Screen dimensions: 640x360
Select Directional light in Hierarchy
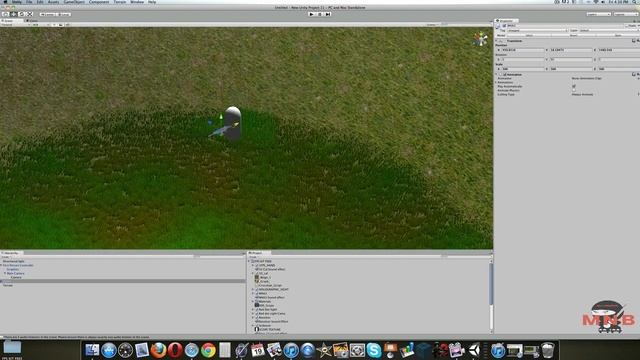coord(13,261)
